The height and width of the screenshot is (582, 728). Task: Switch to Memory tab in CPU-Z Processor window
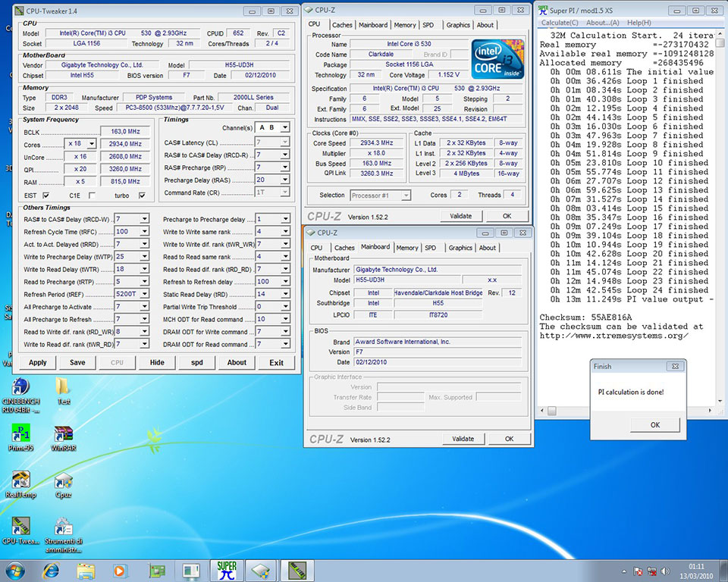405,25
